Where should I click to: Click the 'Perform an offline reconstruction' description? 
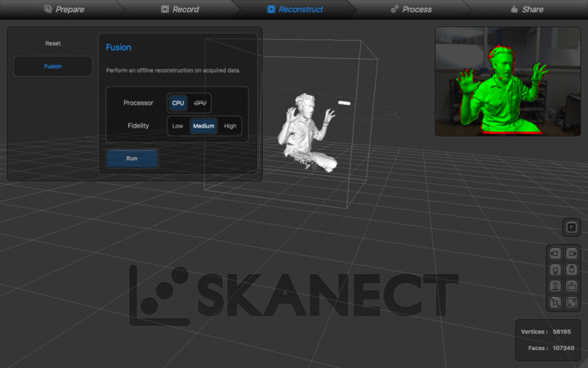coord(173,70)
